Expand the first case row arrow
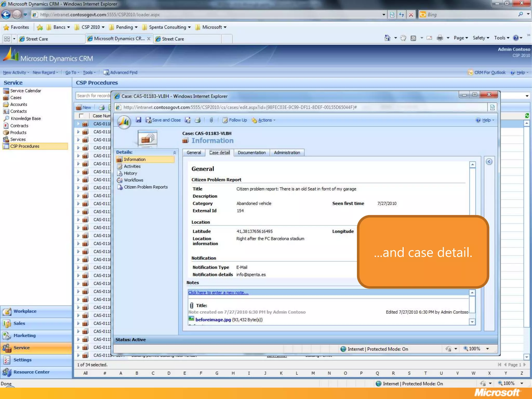 [x=78, y=124]
